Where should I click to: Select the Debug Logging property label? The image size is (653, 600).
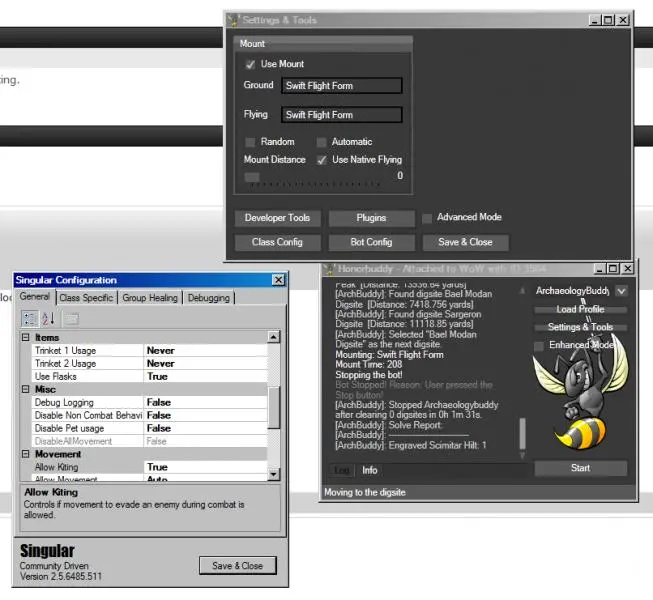pos(64,402)
